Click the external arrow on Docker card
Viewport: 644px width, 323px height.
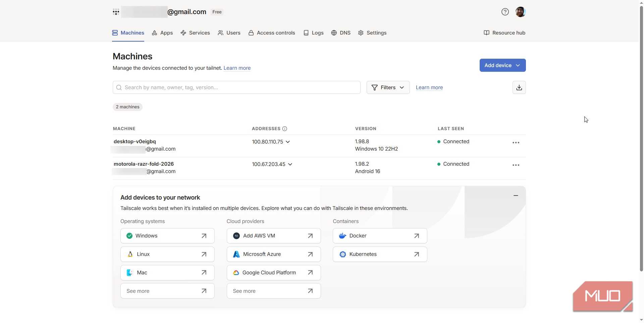coord(416,236)
